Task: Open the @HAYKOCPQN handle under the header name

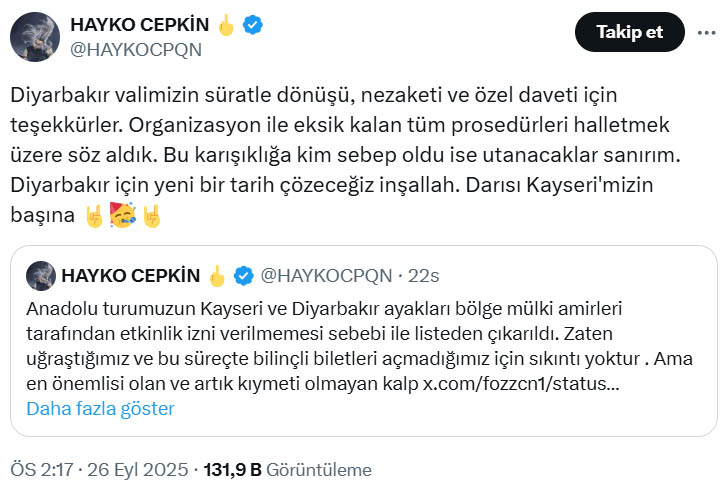Action: 135,48
